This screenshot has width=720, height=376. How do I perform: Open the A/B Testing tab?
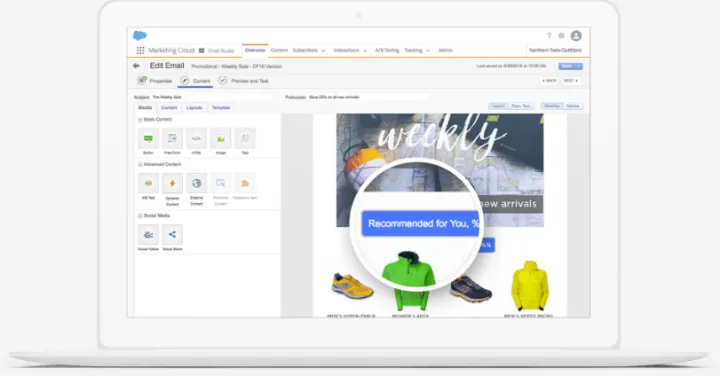(x=387, y=51)
